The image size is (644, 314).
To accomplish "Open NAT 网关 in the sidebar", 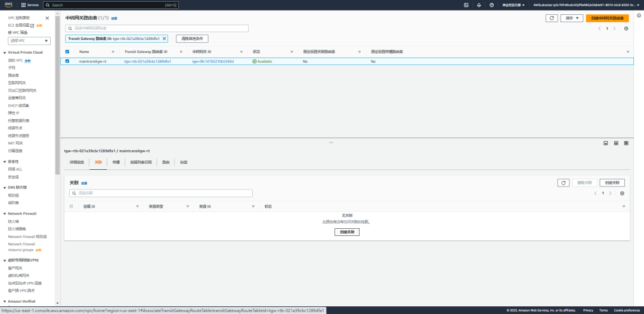I will point(16,143).
